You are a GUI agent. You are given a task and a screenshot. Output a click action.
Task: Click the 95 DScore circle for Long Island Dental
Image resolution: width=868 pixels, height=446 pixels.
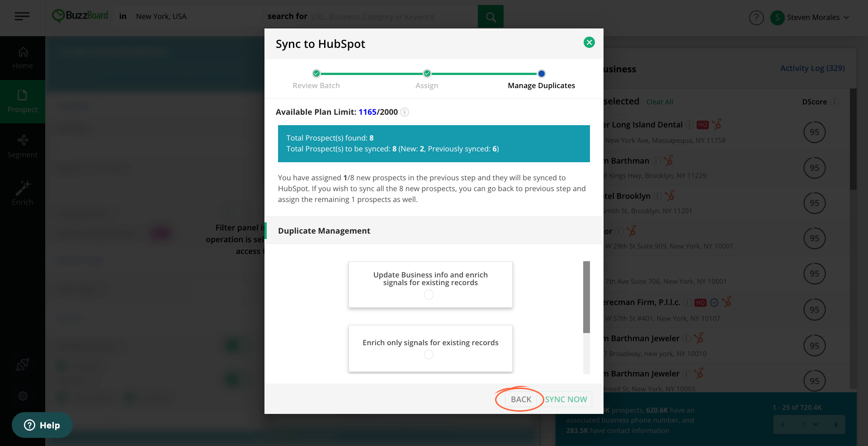pyautogui.click(x=814, y=132)
